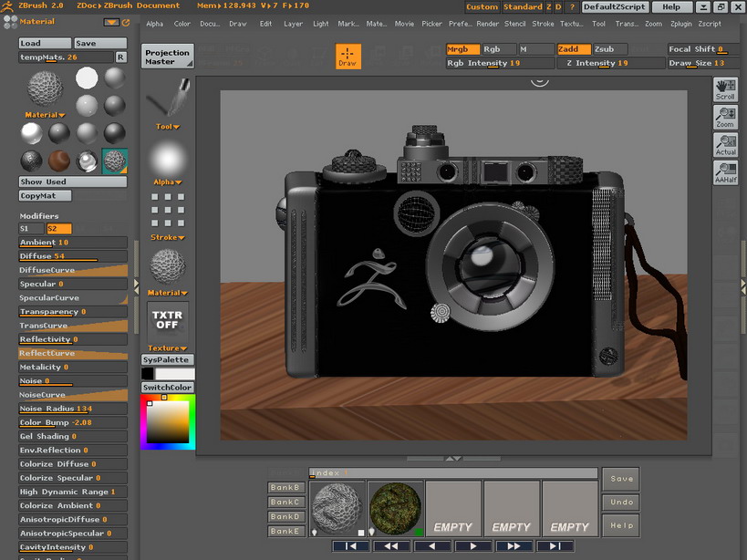Select the reddish-brown material sphere

coord(59,161)
